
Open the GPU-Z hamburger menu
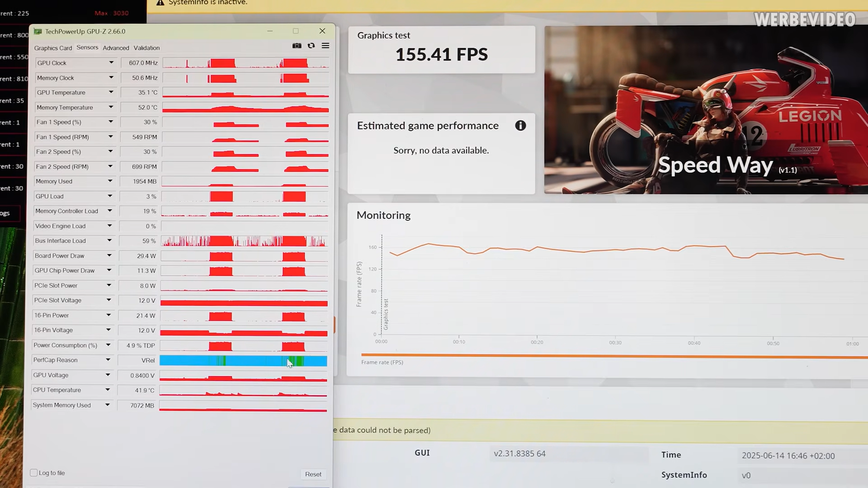point(325,46)
